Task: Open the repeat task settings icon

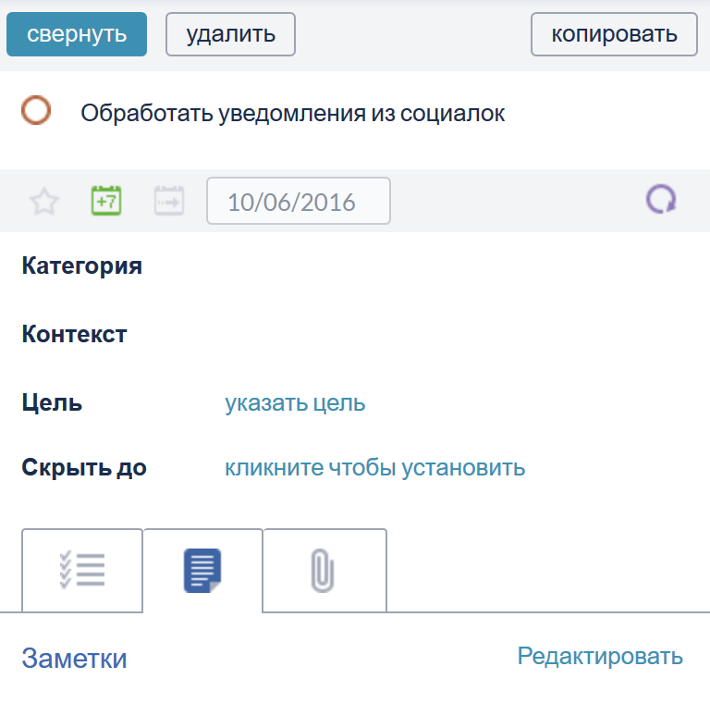Action: (661, 200)
